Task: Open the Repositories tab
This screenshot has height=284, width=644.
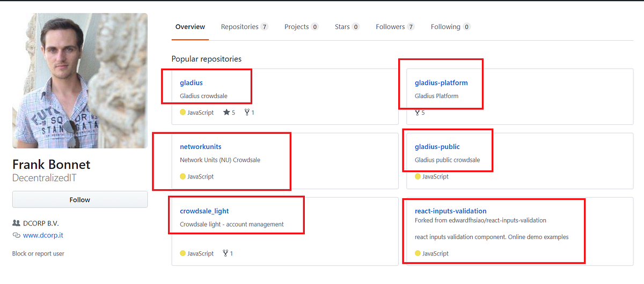Action: pyautogui.click(x=239, y=27)
